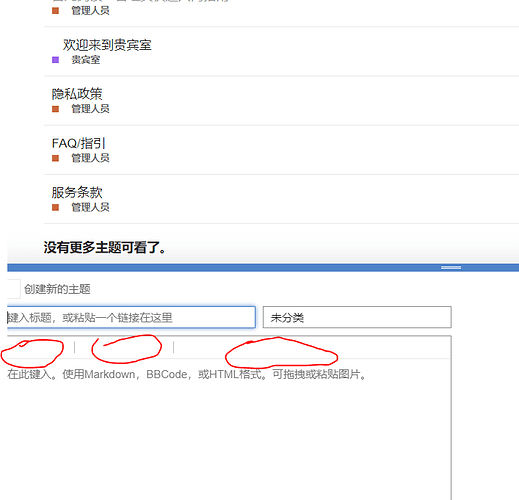Viewport: 519px width, 500px height.
Task: Open 管理人员 category under 隐私政策
Action: [x=81, y=109]
